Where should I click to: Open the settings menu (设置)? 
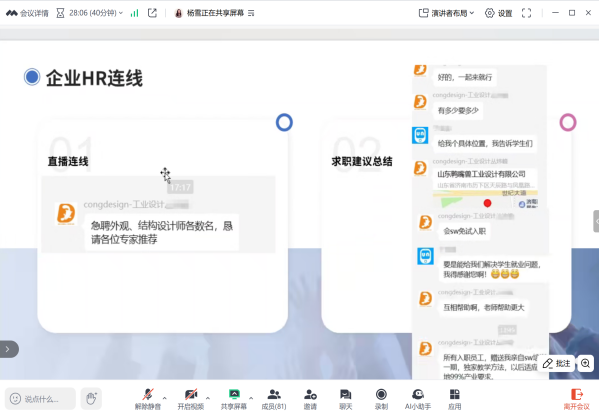tap(499, 13)
